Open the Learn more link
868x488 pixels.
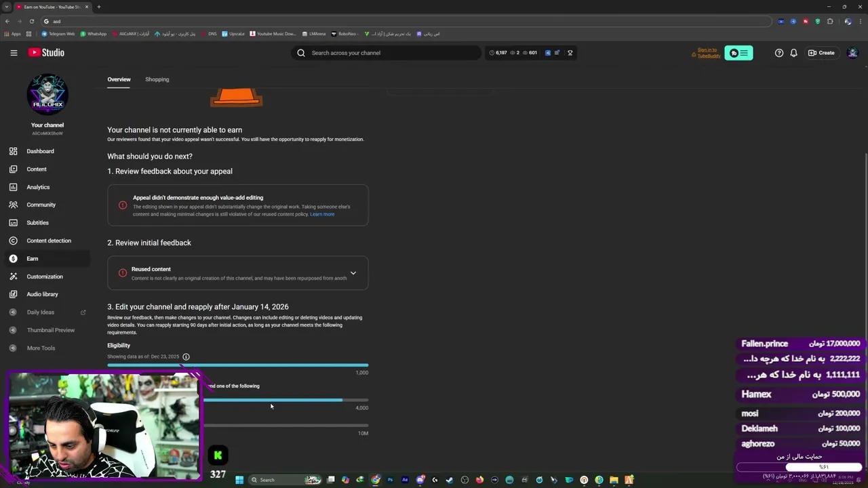click(x=322, y=214)
